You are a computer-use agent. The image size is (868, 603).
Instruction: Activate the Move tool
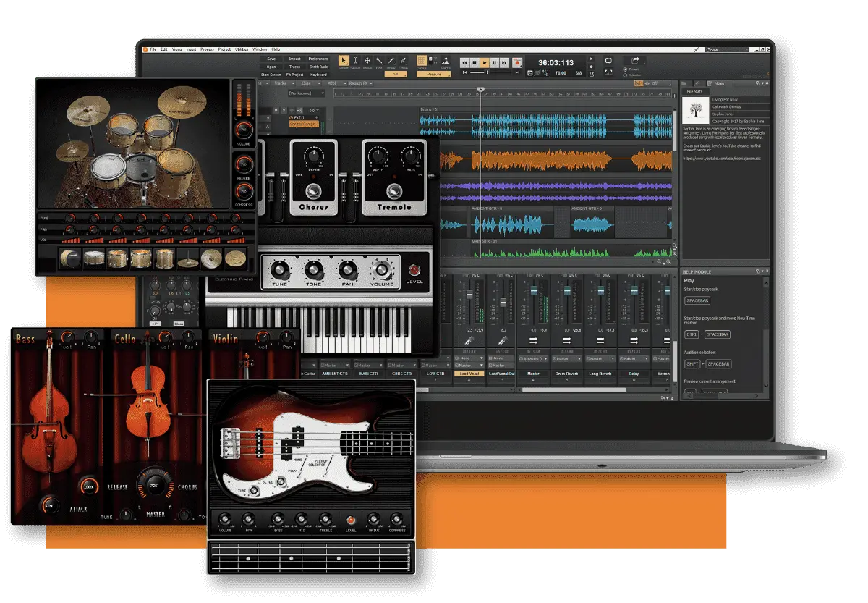click(x=367, y=61)
